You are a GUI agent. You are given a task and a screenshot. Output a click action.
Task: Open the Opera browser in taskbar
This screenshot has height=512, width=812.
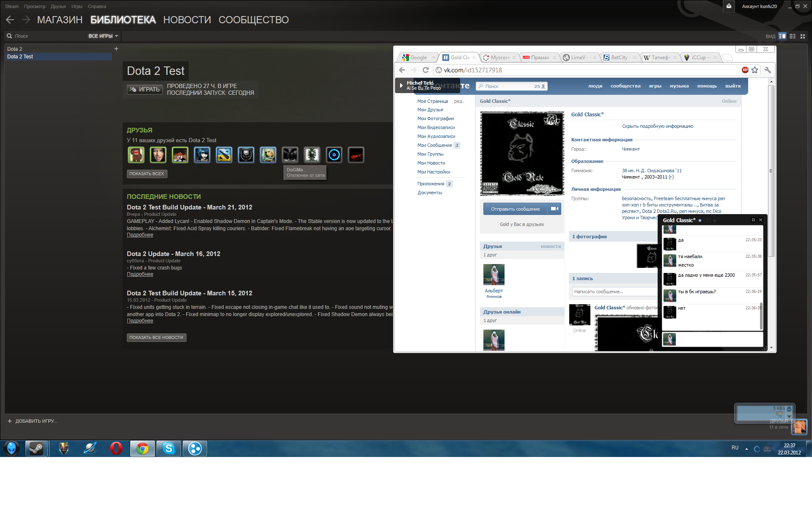(x=116, y=448)
